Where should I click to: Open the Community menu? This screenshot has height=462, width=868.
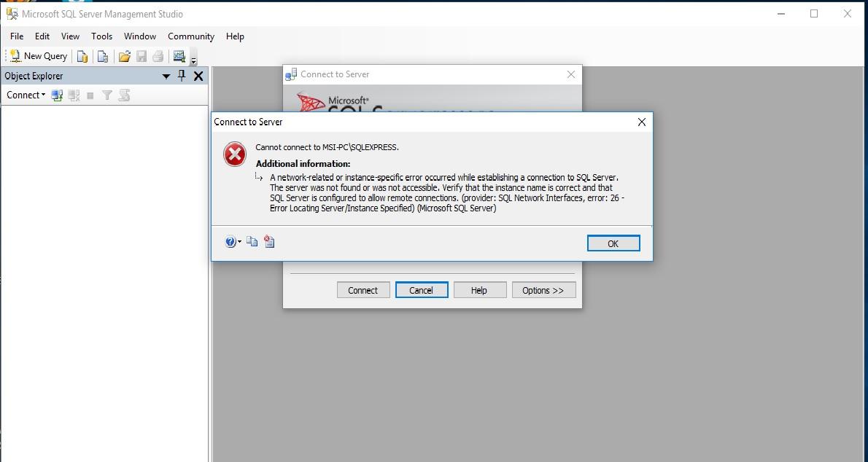coord(191,36)
